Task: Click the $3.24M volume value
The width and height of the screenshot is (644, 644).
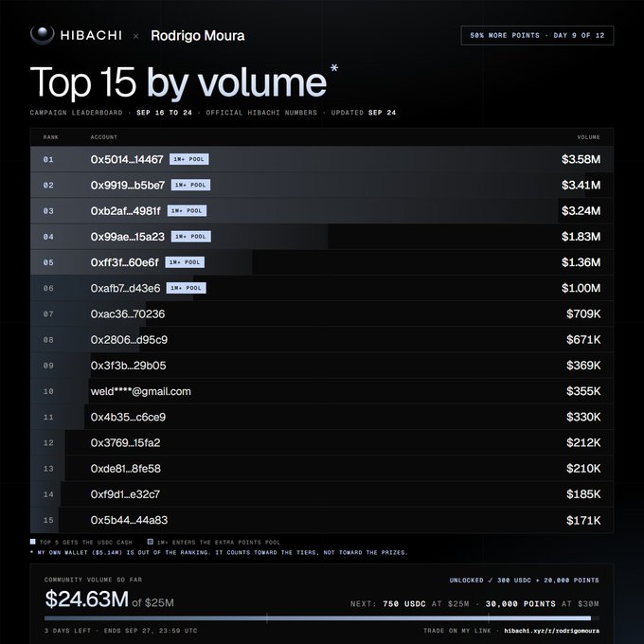Action: coord(581,211)
